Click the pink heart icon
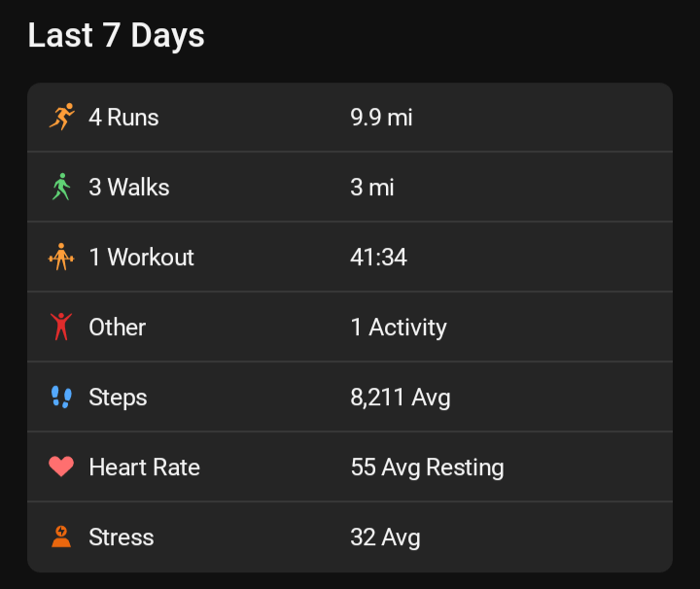 pyautogui.click(x=61, y=468)
